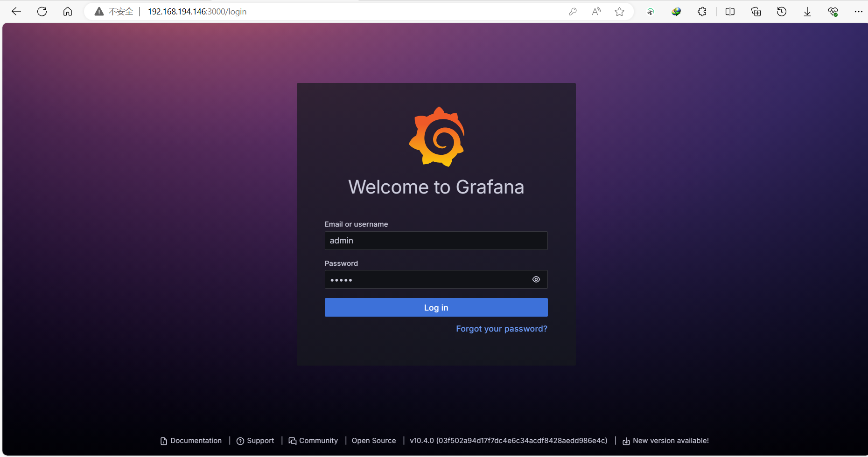
Task: Open the collections icon in toolbar
Action: tap(756, 12)
